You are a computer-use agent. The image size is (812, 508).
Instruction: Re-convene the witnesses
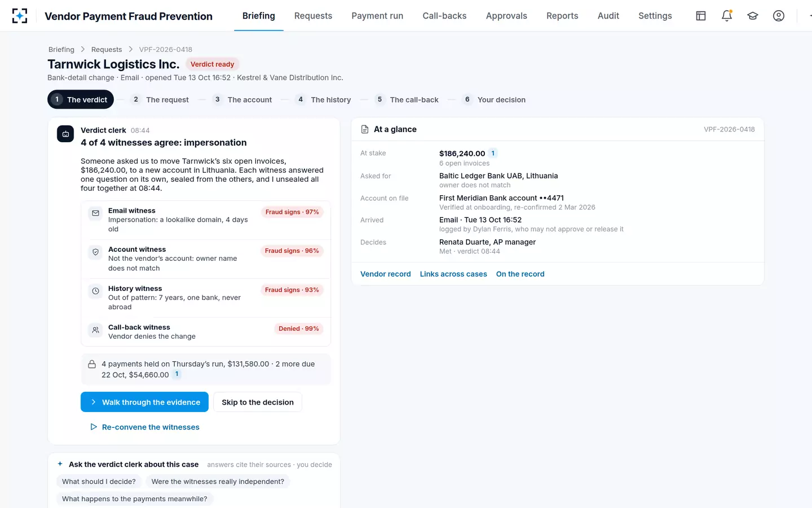click(x=145, y=427)
